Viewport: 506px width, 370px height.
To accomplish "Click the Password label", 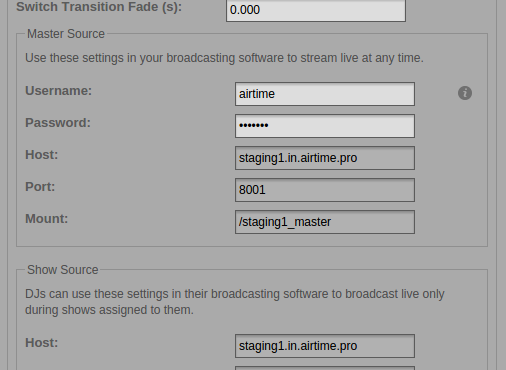I will pyautogui.click(x=58, y=123).
